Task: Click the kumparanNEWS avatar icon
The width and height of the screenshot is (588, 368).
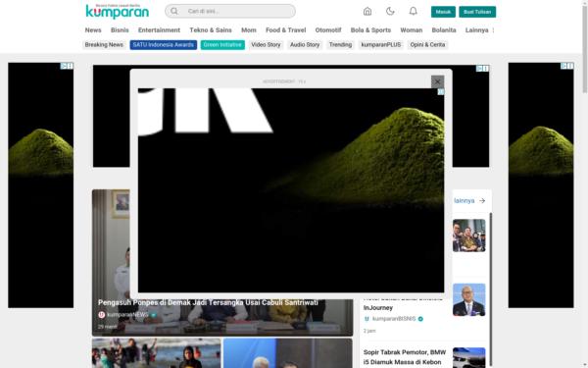Action: click(x=102, y=315)
